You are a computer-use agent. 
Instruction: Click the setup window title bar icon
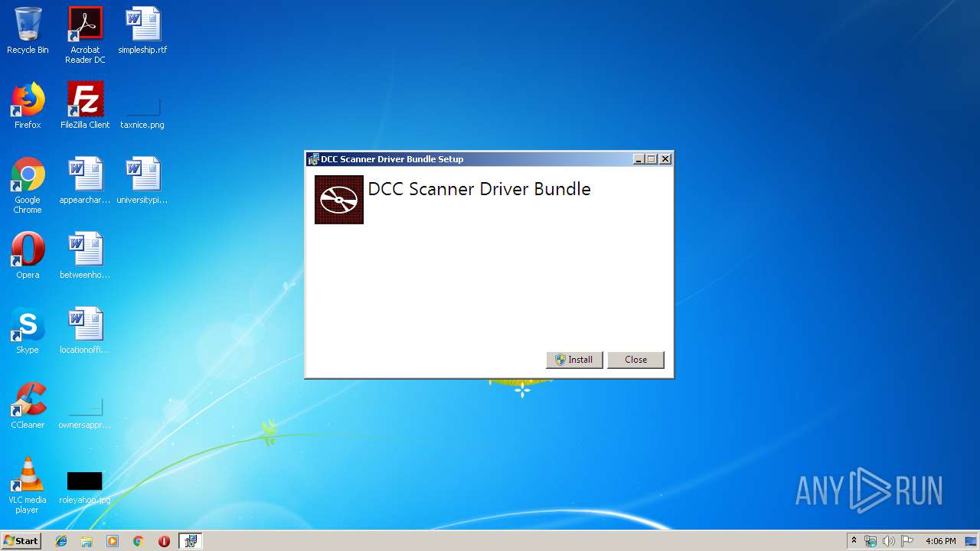[x=313, y=159]
